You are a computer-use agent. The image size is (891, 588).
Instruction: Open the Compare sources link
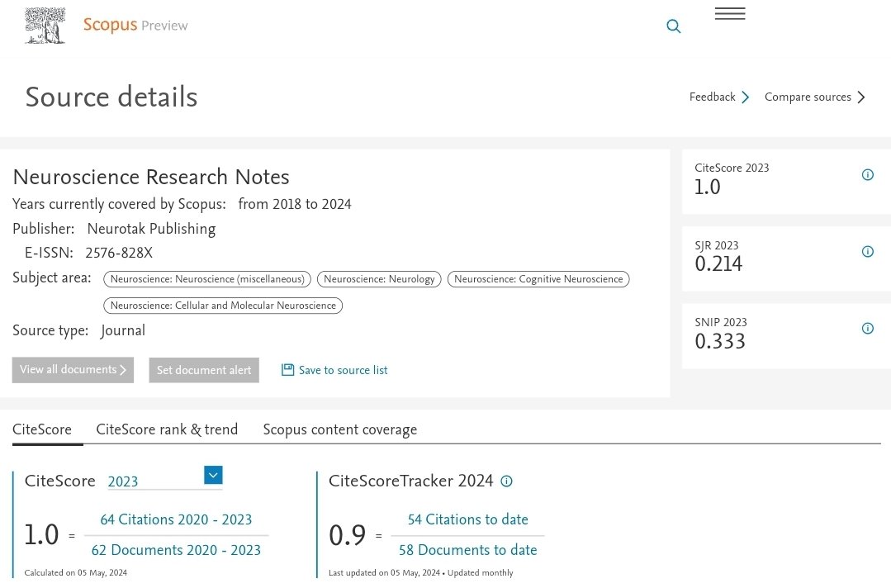808,97
